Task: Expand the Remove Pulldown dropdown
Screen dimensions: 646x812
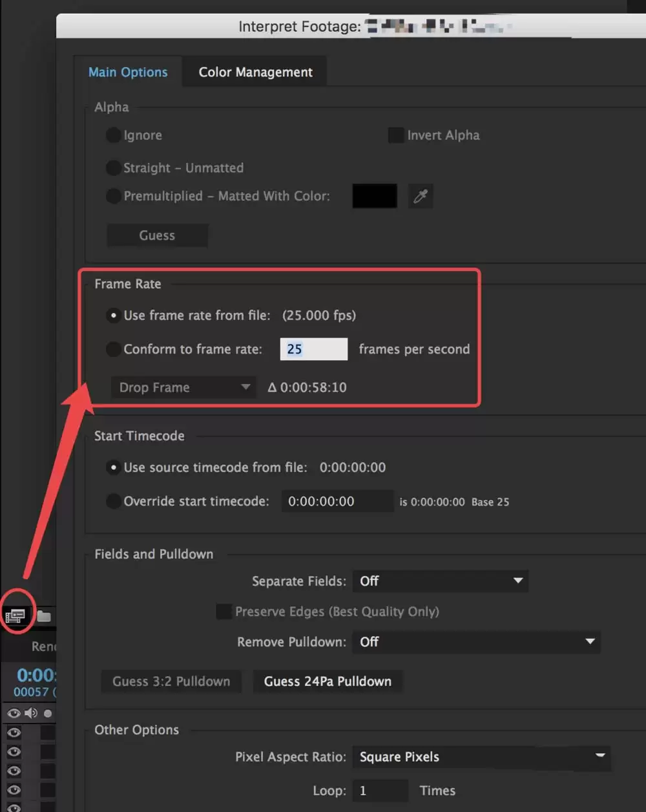Action: 476,642
